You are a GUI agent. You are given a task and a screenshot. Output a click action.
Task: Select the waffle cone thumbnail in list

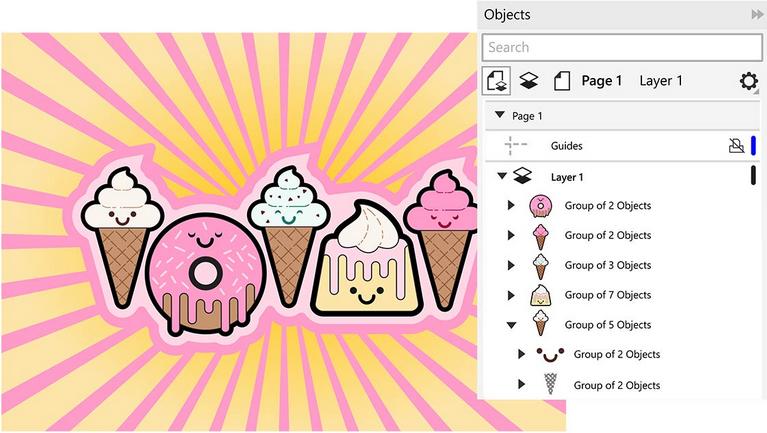coord(550,384)
